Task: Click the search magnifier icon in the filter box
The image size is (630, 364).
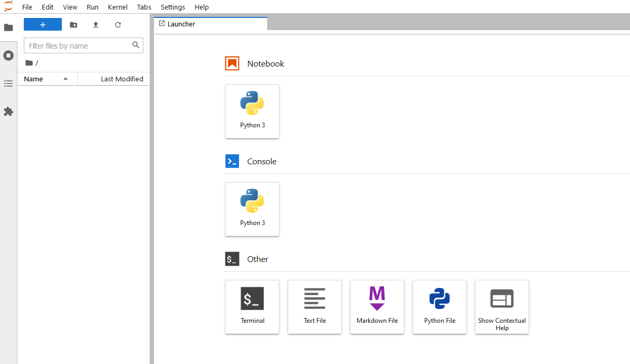Action: 136,45
